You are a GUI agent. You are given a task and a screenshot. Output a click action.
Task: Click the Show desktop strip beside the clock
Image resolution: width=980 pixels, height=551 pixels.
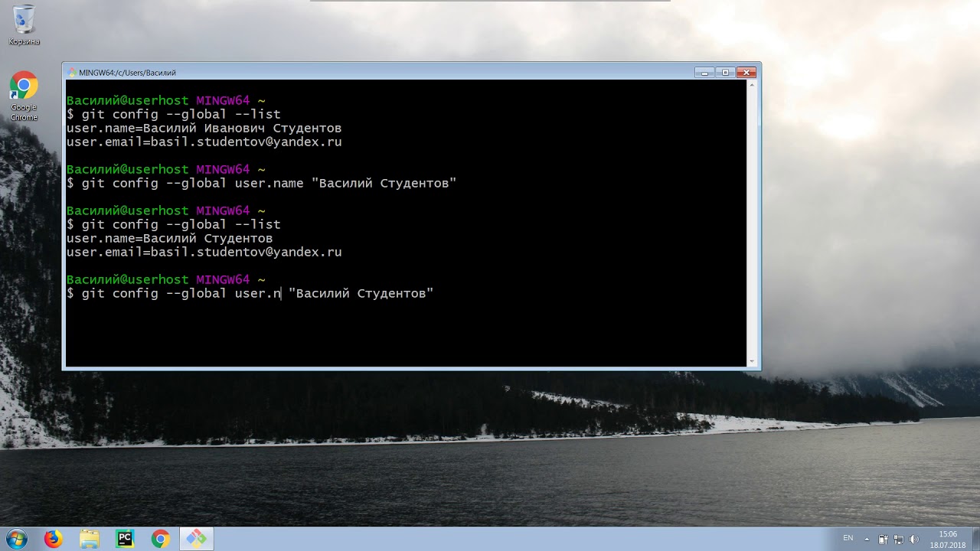975,539
